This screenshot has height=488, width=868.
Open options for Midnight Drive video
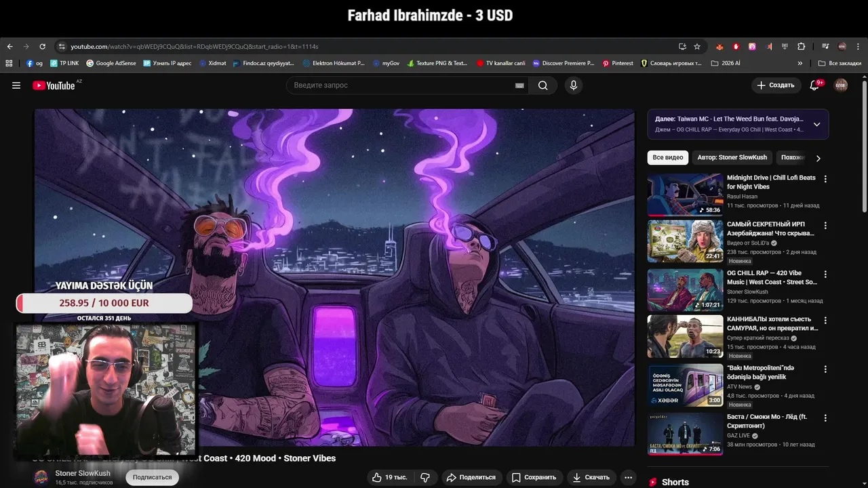tap(825, 179)
